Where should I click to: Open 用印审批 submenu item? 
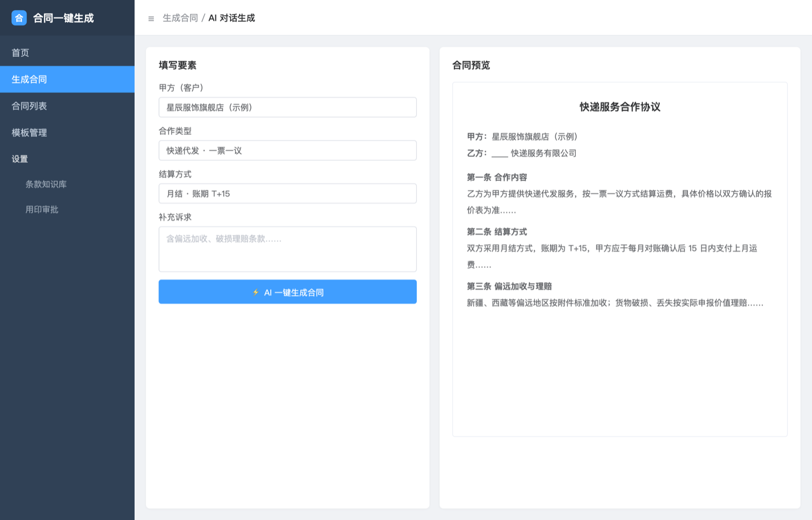click(67, 209)
